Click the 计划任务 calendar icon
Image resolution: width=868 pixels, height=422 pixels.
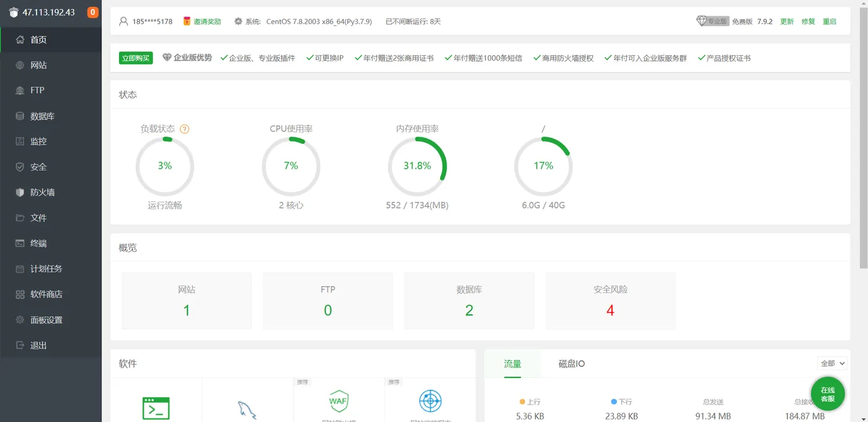[20, 269]
